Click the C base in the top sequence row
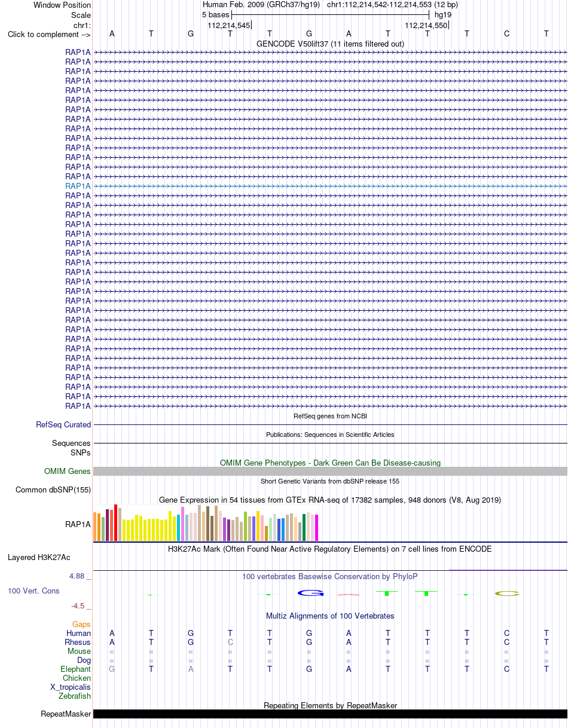The image size is (568, 728). coord(506,33)
